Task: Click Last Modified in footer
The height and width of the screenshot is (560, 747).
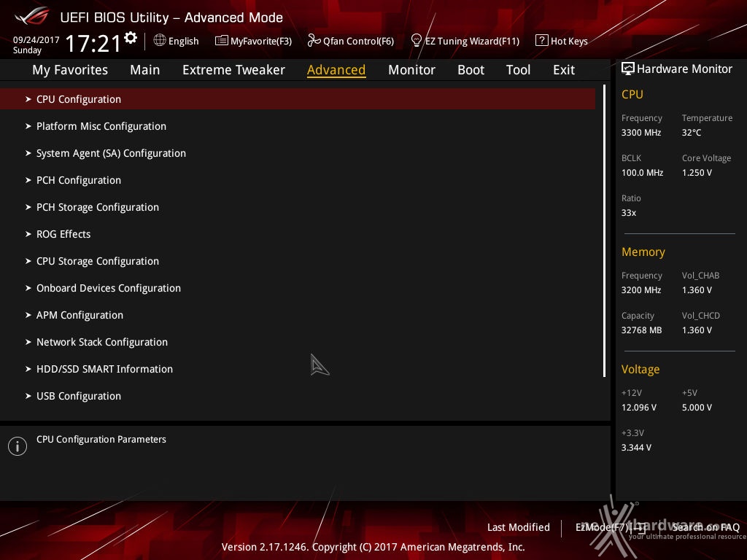Action: 519,527
